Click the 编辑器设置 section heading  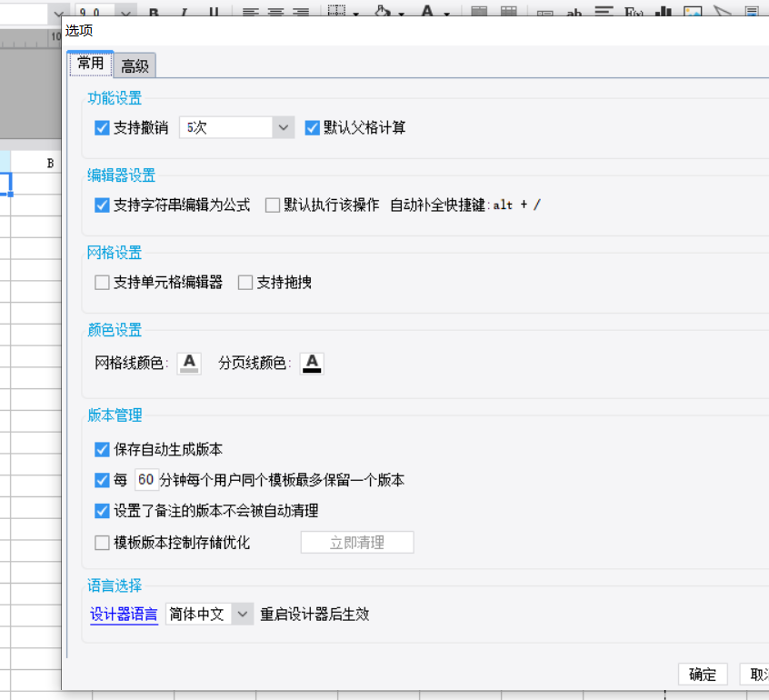tap(122, 175)
